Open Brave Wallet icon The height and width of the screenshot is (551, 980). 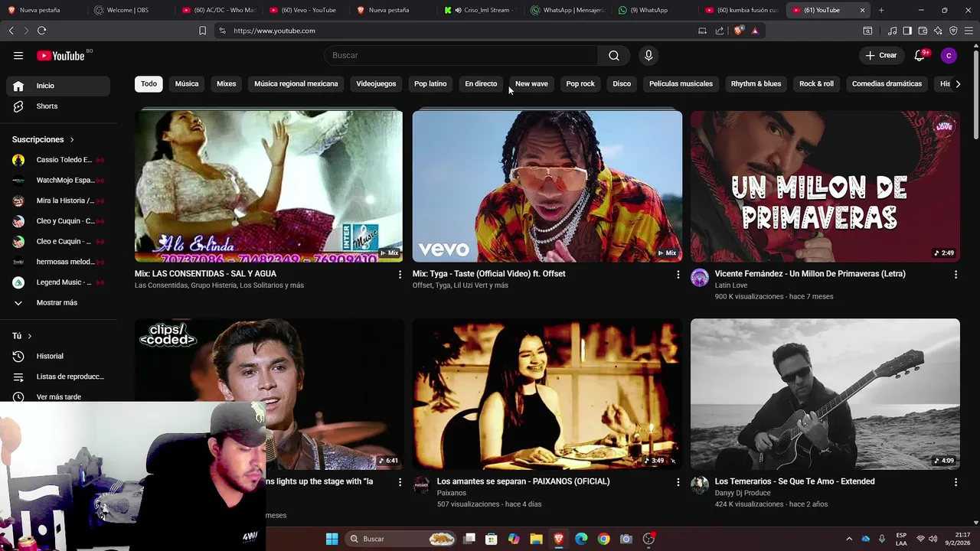923,31
